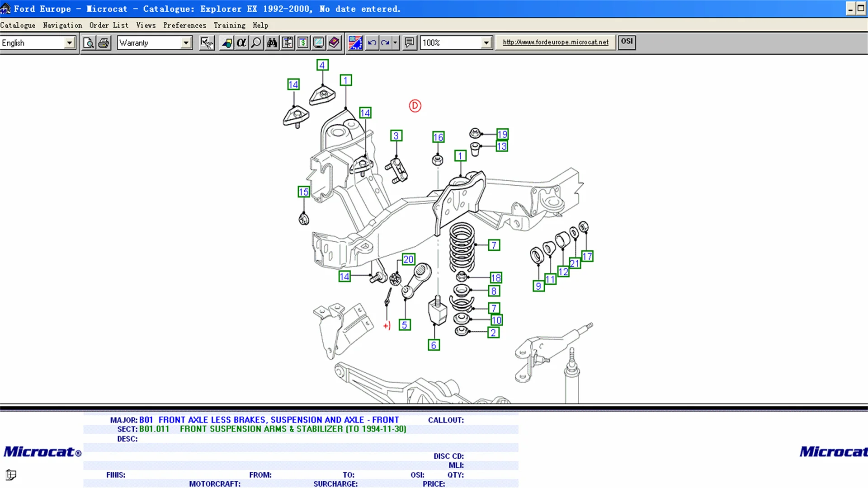
Task: Select callout 14 beside callout 20
Action: (x=344, y=277)
